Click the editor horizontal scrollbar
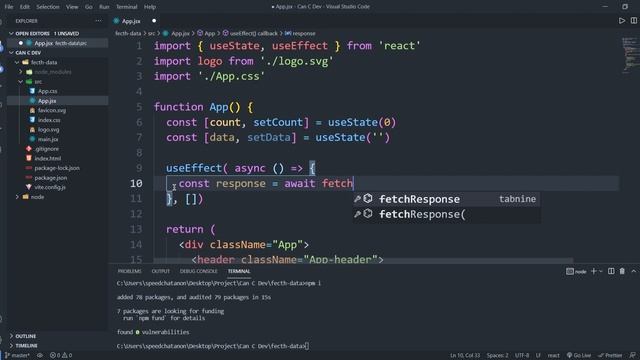 (363, 261)
